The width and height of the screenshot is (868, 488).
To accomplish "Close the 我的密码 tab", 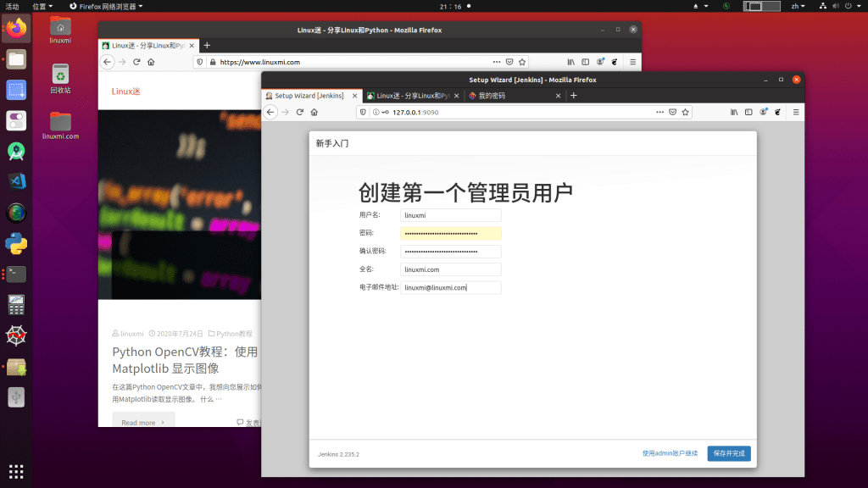I will [558, 96].
